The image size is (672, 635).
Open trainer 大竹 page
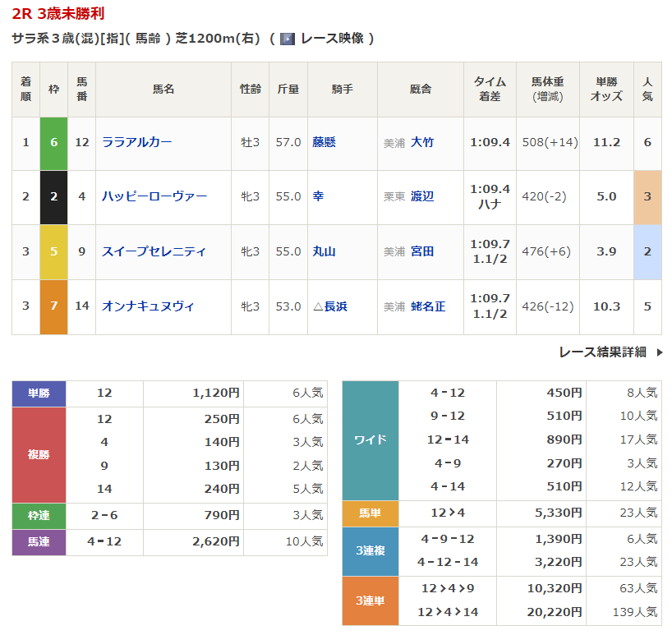tap(422, 142)
